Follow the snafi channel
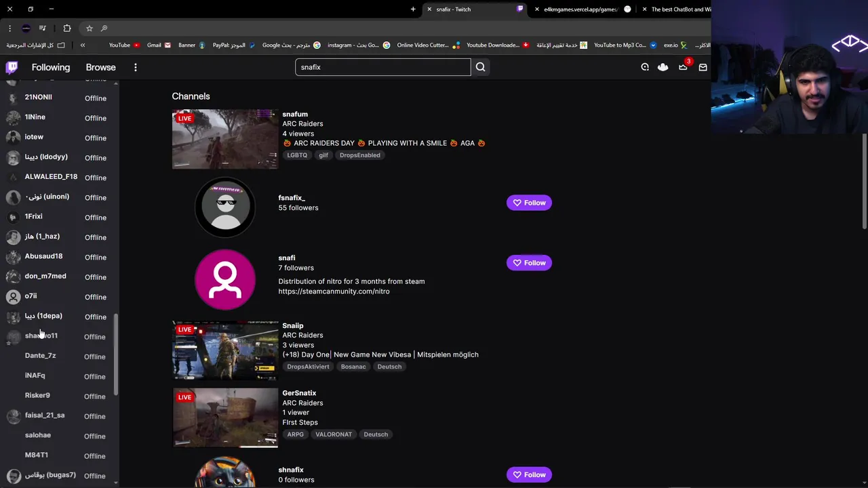 pos(529,263)
